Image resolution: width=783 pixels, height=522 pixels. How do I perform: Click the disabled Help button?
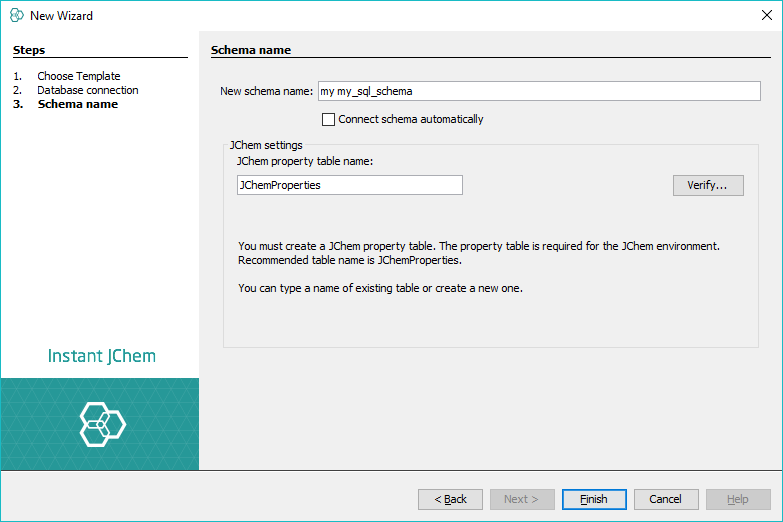[x=738, y=499]
